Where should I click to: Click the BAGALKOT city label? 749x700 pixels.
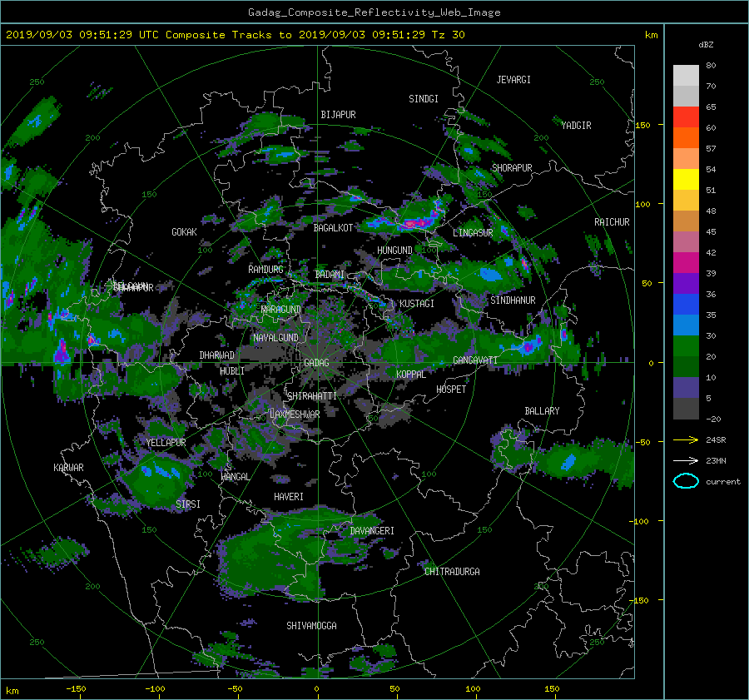point(333,228)
